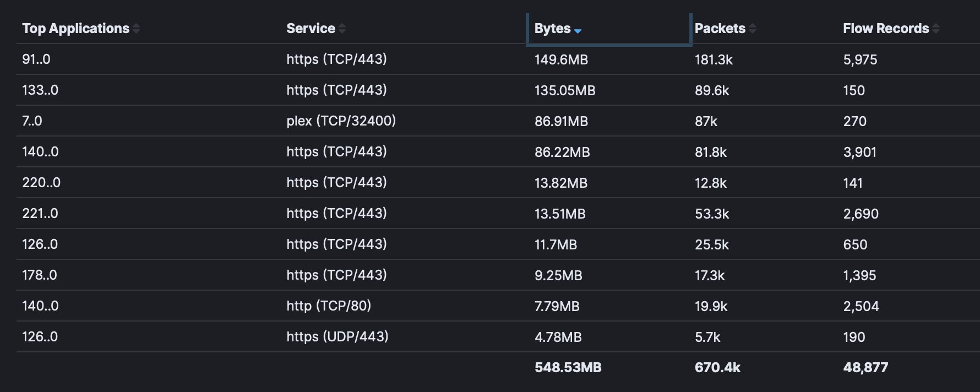Click the 149.6MB bytes value
The image size is (980, 392).
[x=561, y=59]
